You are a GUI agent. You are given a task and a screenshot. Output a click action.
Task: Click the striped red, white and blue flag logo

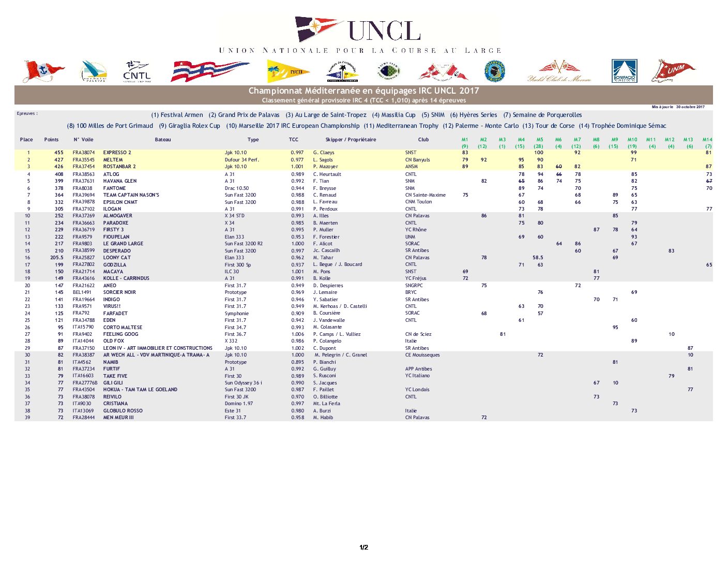click(209, 71)
